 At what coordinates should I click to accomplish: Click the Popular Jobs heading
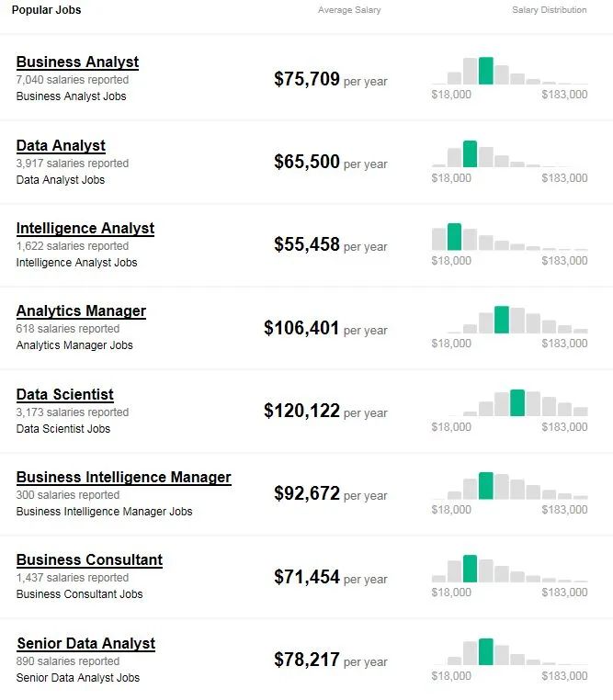coord(46,10)
